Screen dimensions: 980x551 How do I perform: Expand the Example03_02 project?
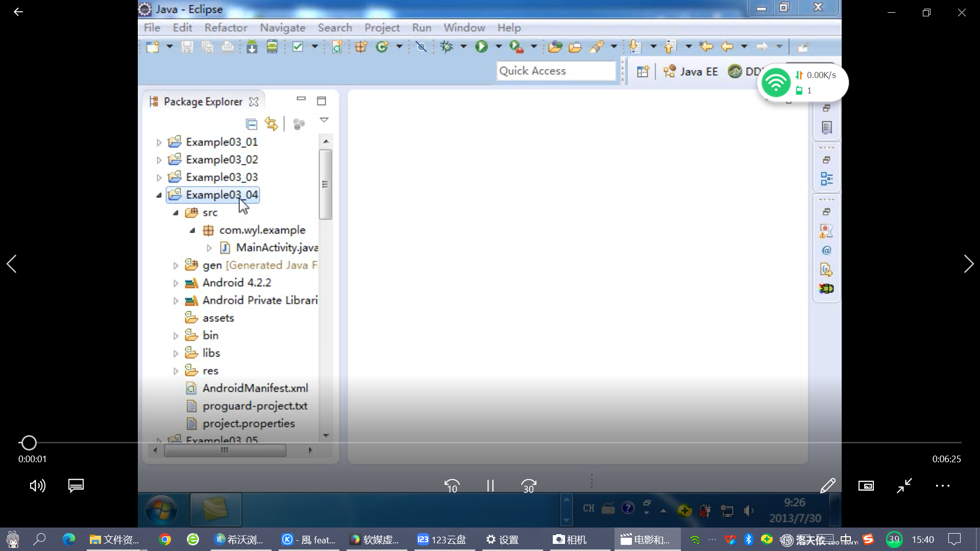[x=159, y=160]
